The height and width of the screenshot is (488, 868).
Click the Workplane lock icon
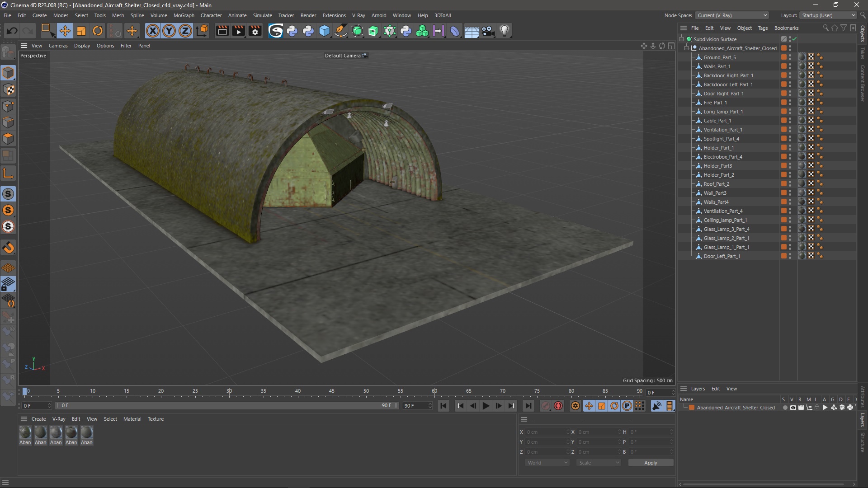pos(8,284)
